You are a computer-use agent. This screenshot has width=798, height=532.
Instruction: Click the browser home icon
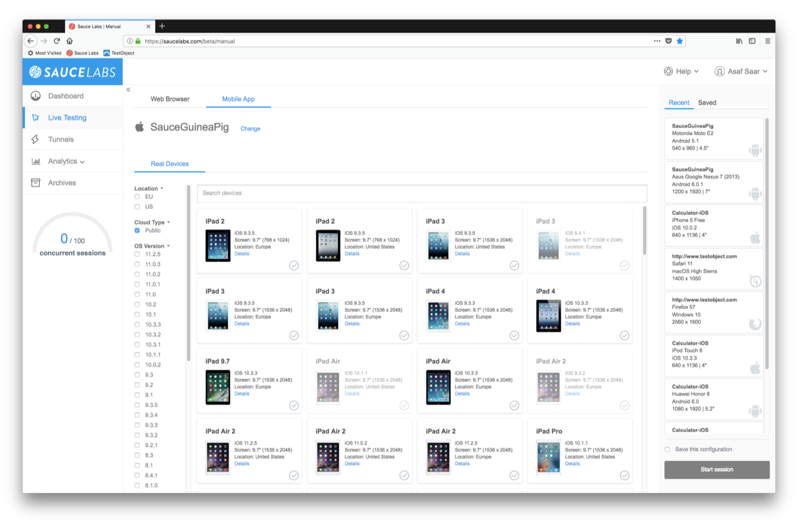click(x=70, y=41)
